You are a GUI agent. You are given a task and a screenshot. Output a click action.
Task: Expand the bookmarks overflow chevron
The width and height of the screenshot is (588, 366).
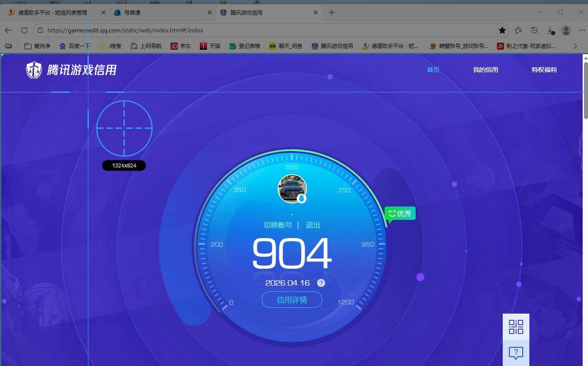[575, 46]
